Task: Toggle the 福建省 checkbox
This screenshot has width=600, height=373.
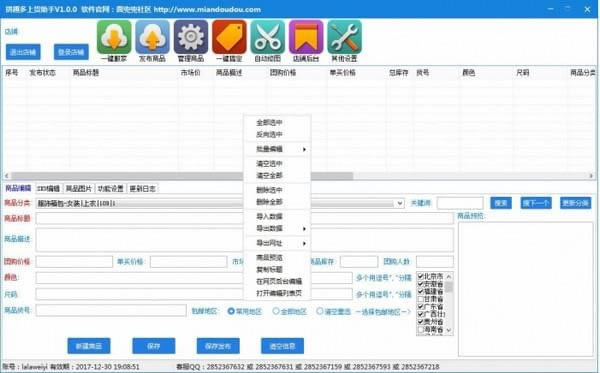Action: [421, 291]
